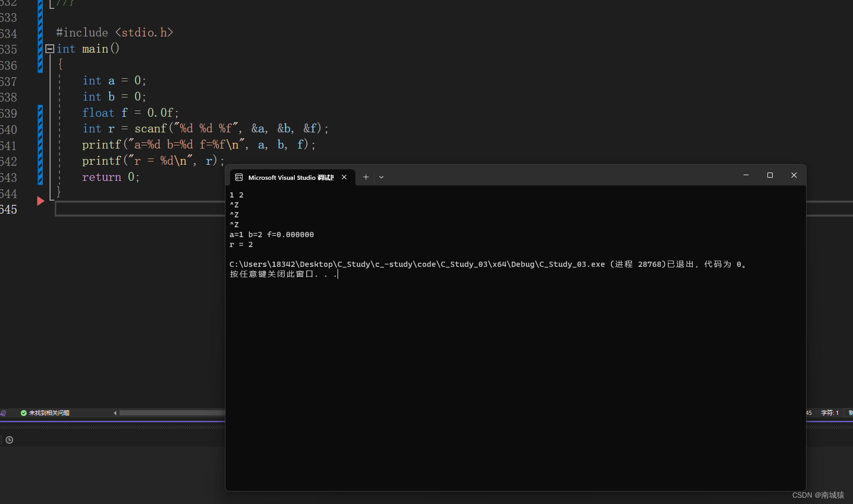
Task: Click the console icon on the debug tab
Action: click(239, 177)
